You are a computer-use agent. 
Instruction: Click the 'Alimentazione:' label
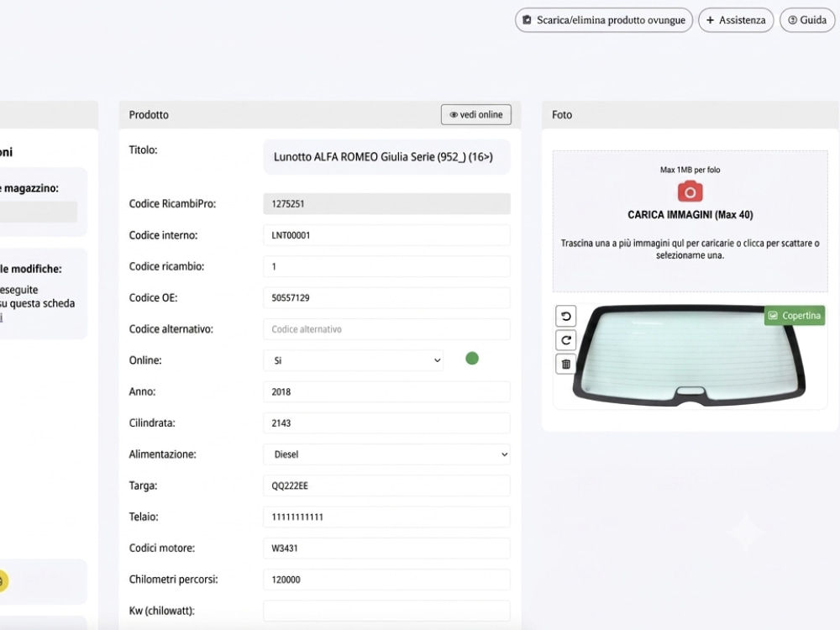(x=163, y=454)
